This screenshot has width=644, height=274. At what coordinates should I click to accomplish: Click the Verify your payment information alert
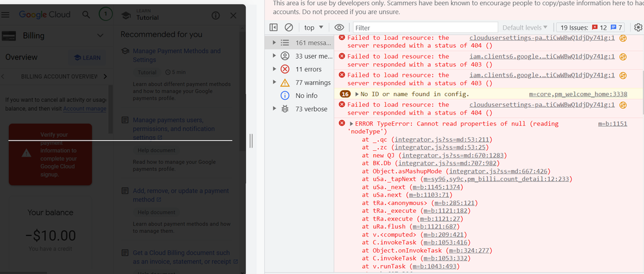[x=50, y=155]
